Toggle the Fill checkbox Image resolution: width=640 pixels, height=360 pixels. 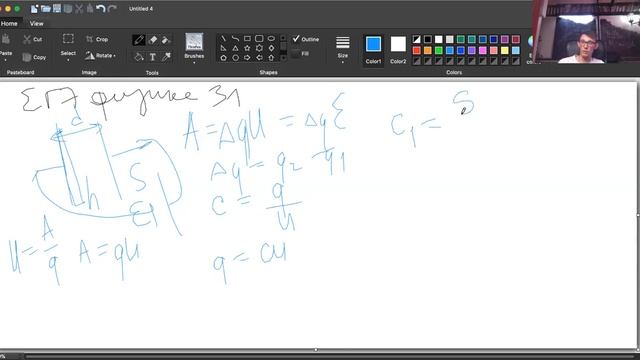coord(296,53)
